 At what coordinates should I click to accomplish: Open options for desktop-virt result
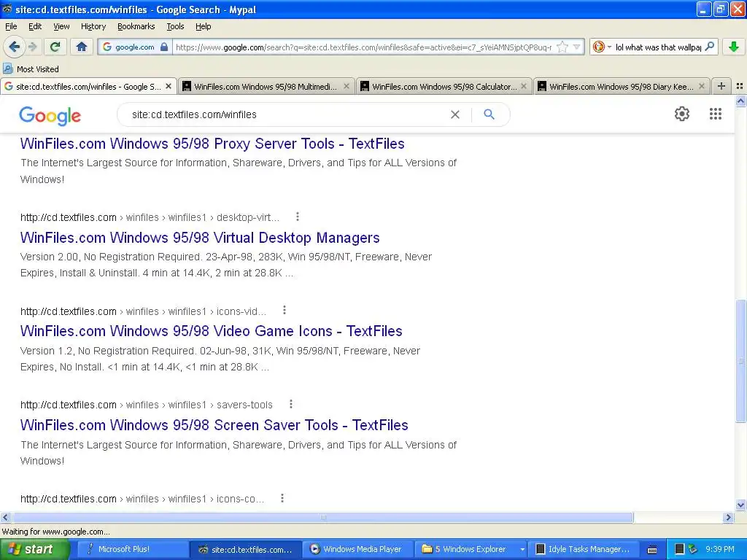point(298,217)
